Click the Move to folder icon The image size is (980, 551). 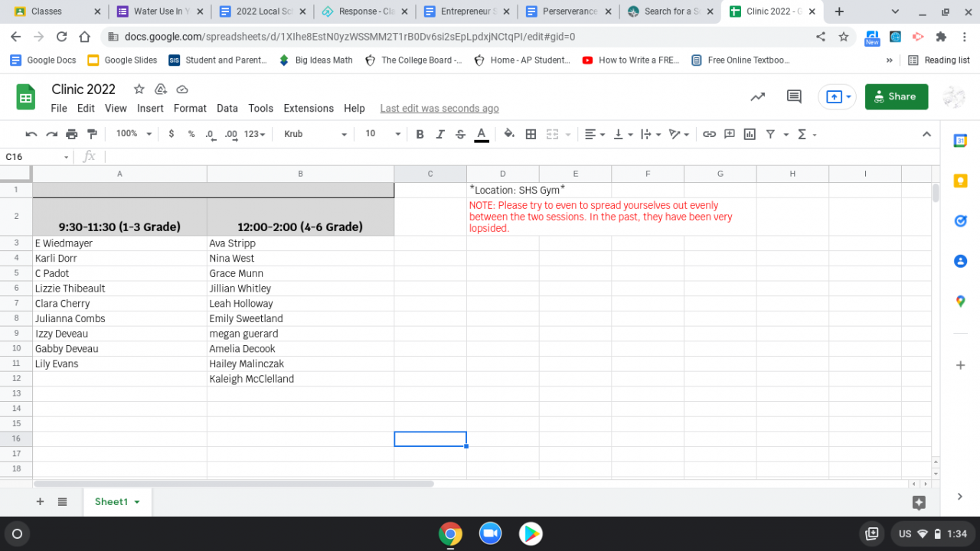click(x=161, y=89)
